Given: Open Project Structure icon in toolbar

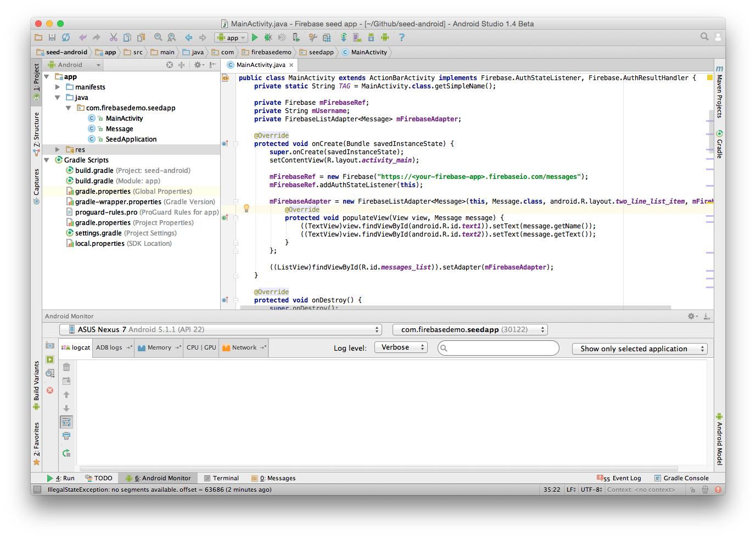Looking at the screenshot, I should click(x=327, y=37).
